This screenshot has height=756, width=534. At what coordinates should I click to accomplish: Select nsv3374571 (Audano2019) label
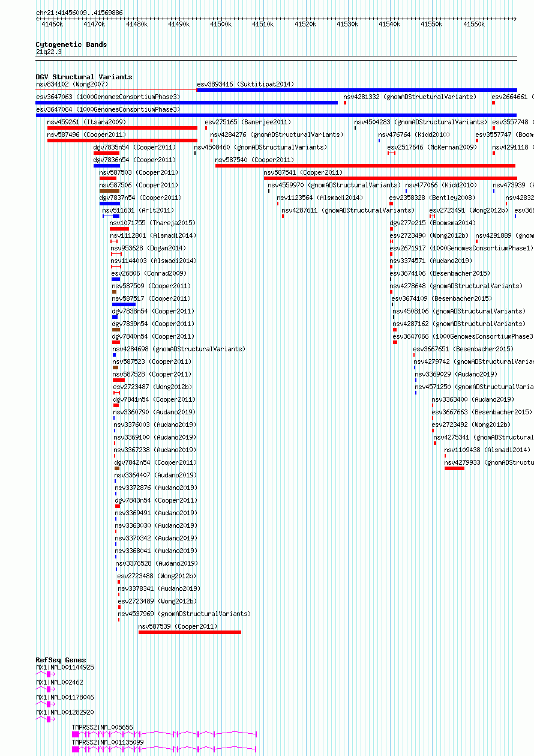click(x=431, y=261)
